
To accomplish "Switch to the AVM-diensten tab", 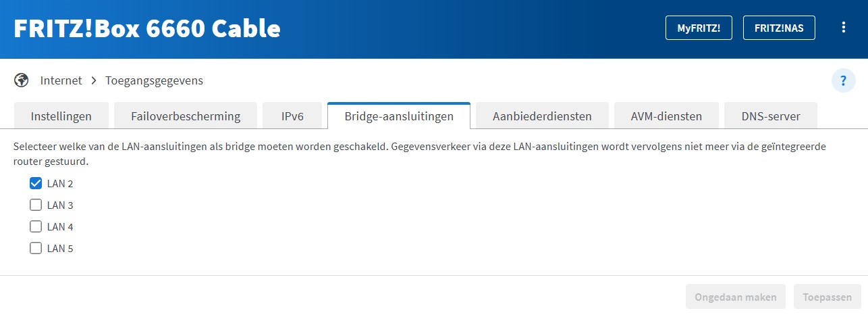I will click(x=666, y=116).
